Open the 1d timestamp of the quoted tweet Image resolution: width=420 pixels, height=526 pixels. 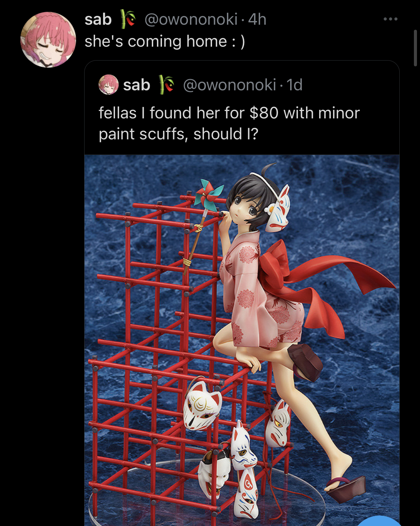(x=294, y=85)
